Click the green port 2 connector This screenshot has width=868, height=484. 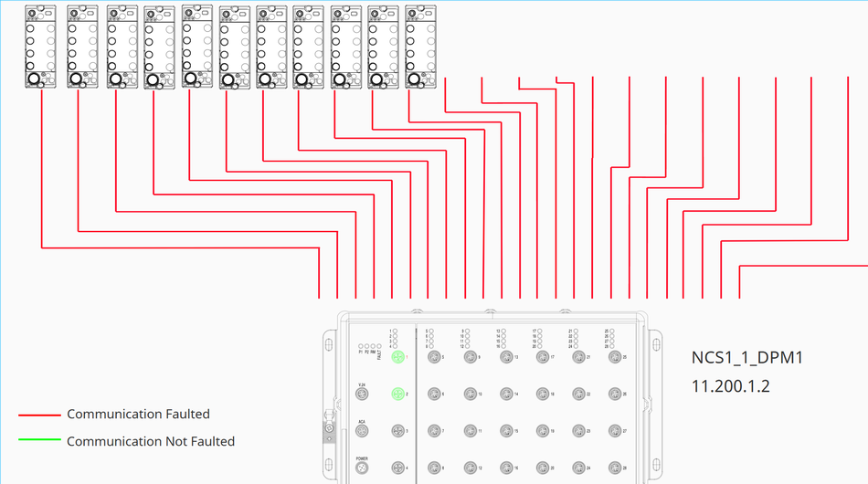[x=397, y=395]
